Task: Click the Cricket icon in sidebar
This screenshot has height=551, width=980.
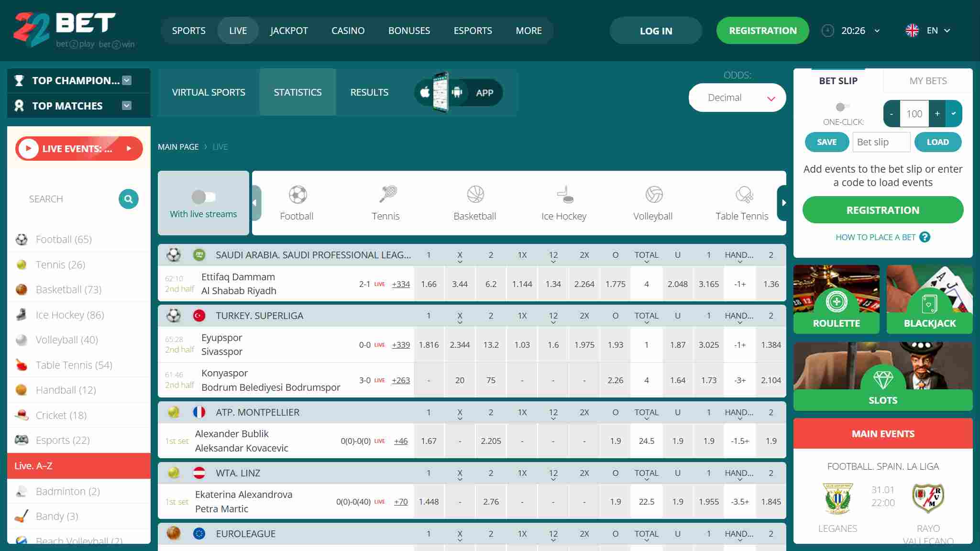Action: pyautogui.click(x=22, y=415)
